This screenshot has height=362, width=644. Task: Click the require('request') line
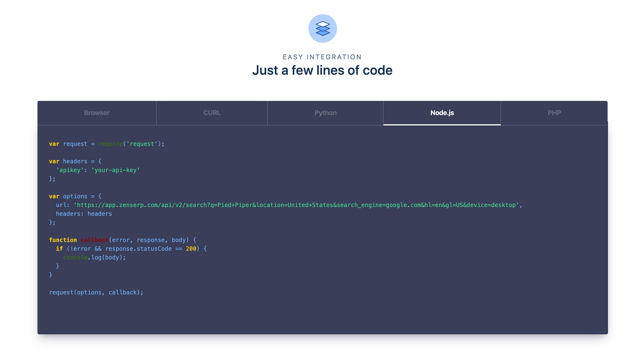tap(107, 144)
